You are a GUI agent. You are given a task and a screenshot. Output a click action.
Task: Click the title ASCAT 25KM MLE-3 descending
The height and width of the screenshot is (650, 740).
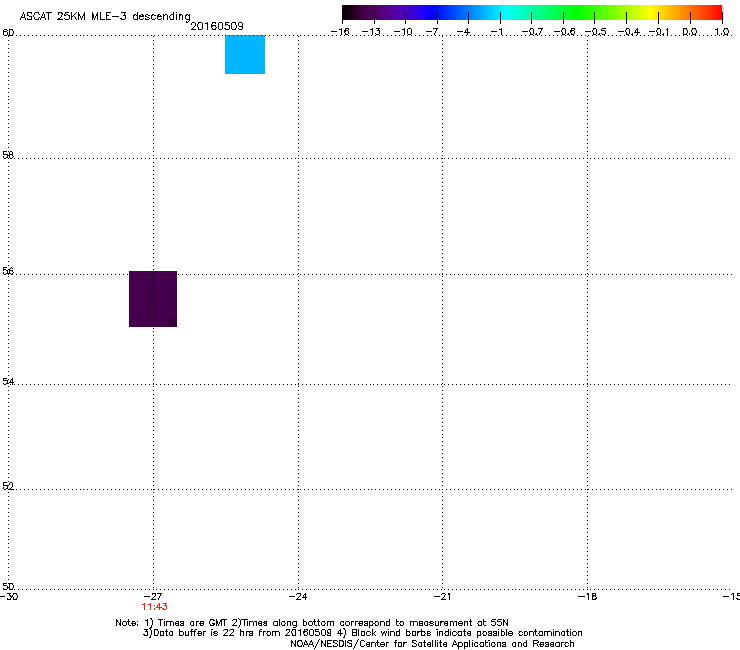pos(105,17)
